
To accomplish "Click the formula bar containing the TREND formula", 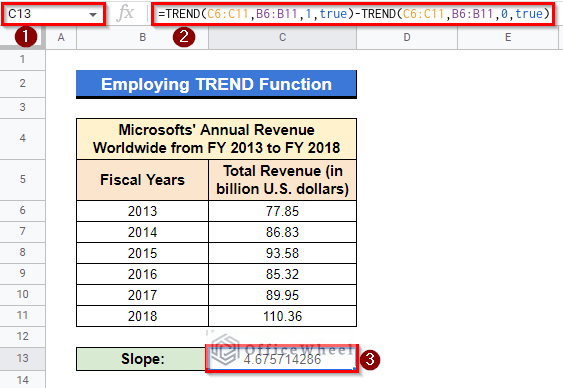I will tap(353, 14).
